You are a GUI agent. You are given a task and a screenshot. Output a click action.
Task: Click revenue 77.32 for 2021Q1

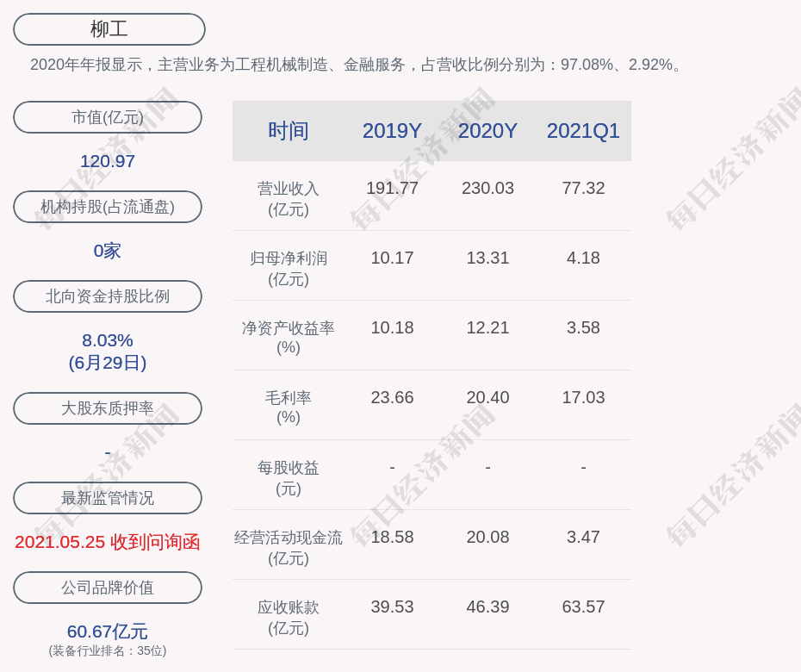(583, 188)
